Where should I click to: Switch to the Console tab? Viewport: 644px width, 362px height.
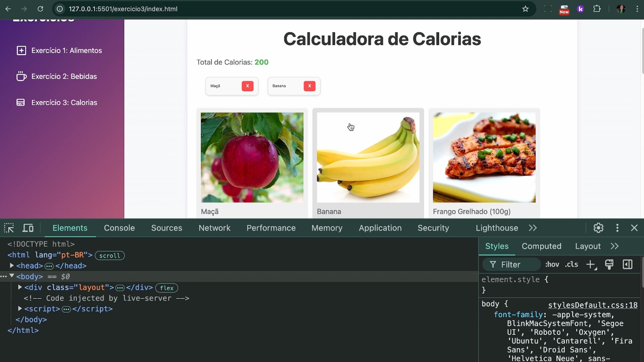[x=119, y=228]
